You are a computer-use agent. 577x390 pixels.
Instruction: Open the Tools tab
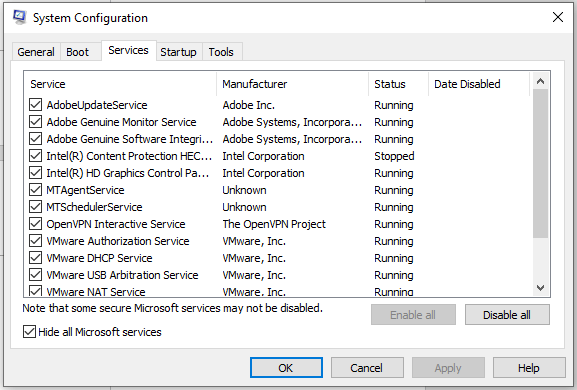pyautogui.click(x=221, y=52)
